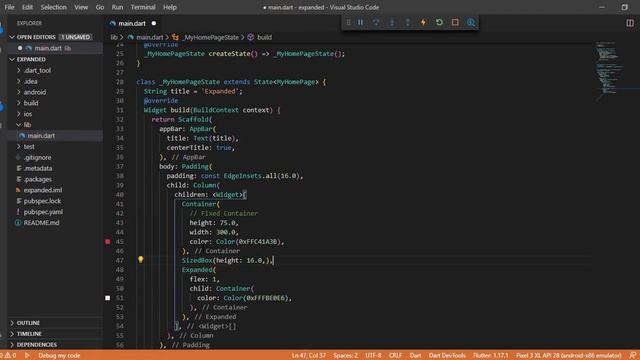Toggle the white bookmark marker on line 51
The image size is (640, 360).
point(108,298)
